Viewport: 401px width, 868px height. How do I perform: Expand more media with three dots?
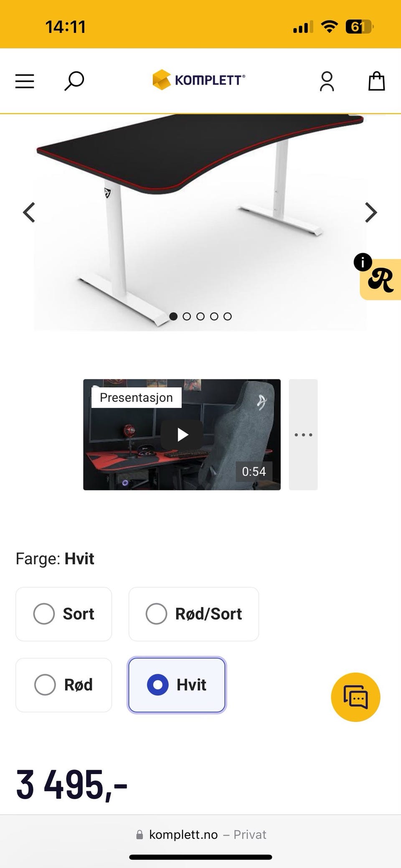303,435
